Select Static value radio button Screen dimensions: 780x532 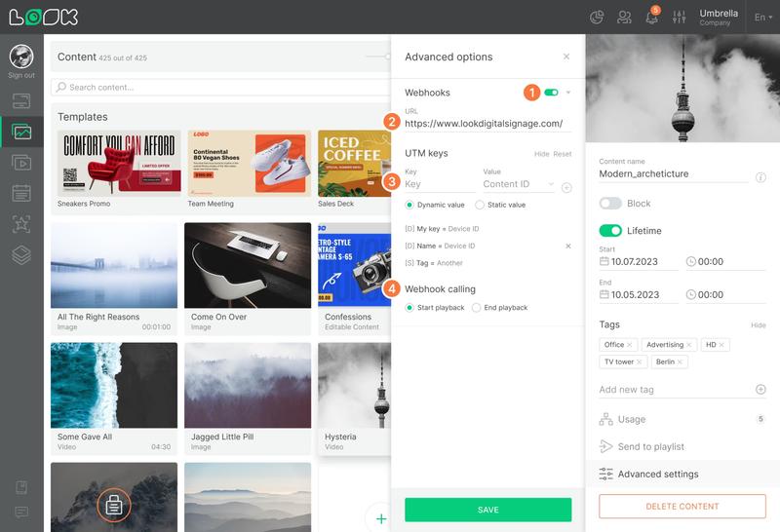tap(480, 205)
